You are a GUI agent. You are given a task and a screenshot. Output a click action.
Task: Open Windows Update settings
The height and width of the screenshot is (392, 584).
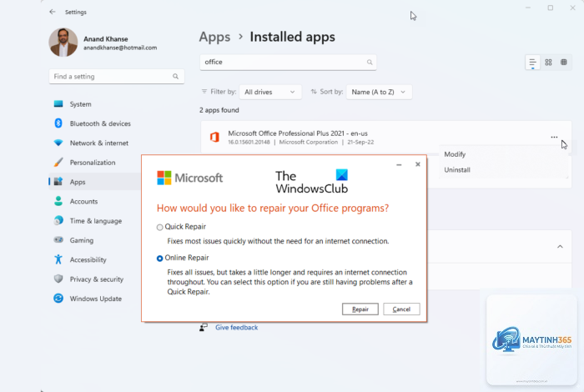(x=95, y=299)
